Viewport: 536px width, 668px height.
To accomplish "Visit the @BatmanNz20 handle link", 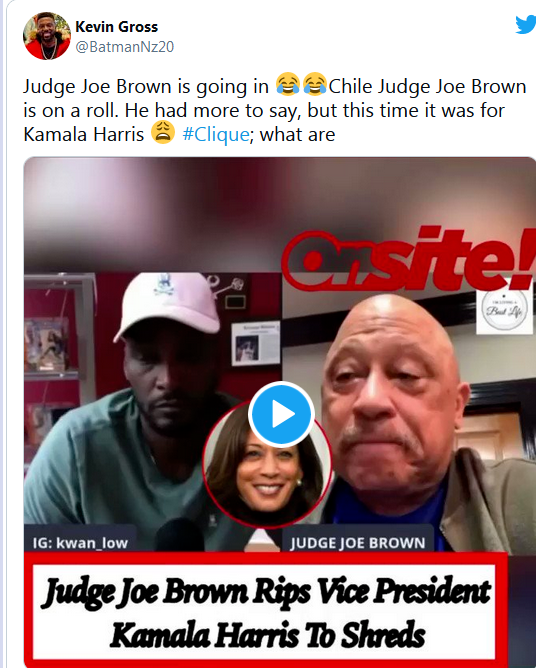I will [124, 46].
